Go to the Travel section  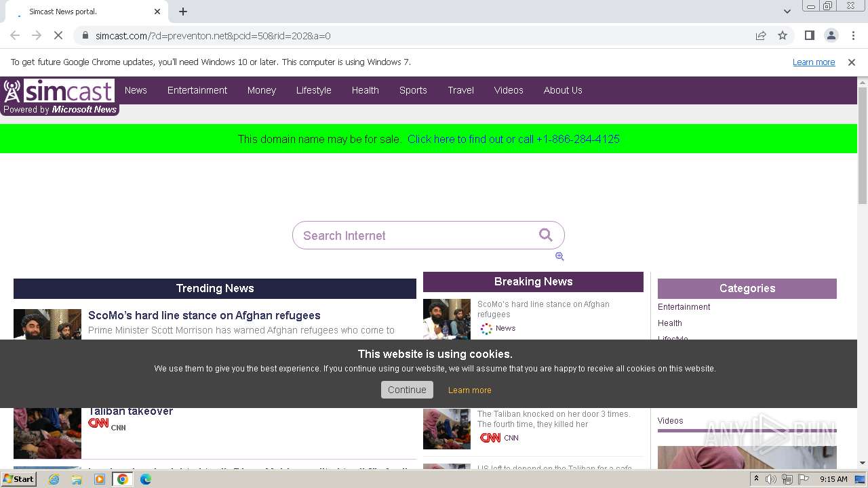tap(461, 90)
